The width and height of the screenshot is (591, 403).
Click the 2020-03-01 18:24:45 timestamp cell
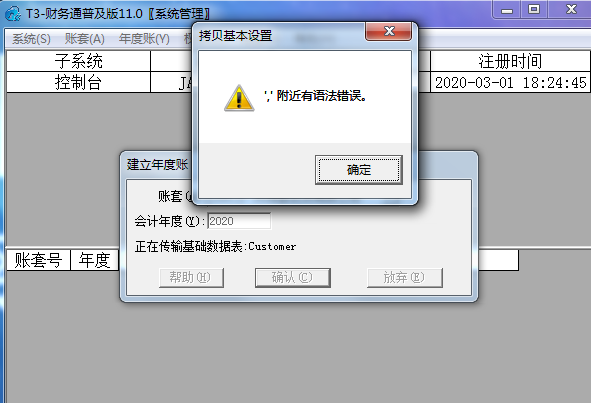pos(510,82)
